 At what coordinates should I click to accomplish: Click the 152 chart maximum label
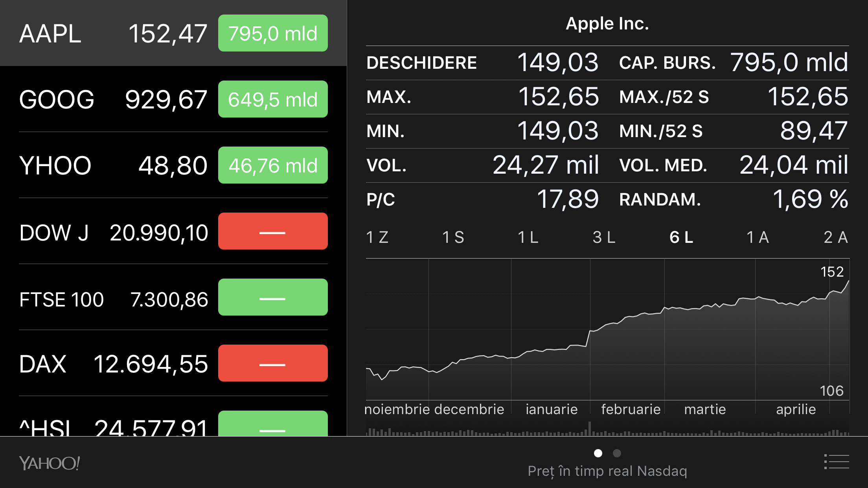click(x=832, y=272)
